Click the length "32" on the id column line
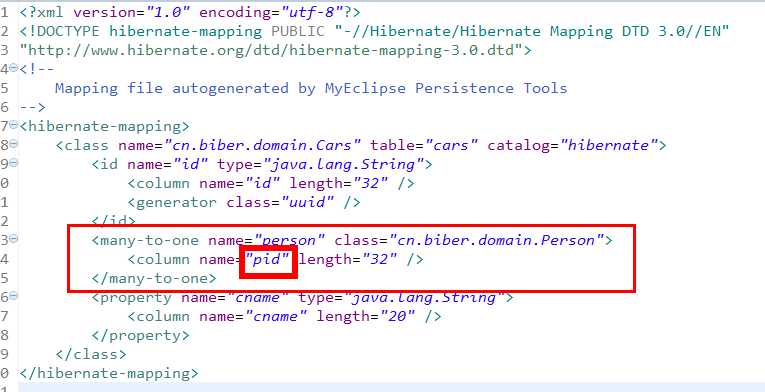765x392 pixels. click(370, 184)
